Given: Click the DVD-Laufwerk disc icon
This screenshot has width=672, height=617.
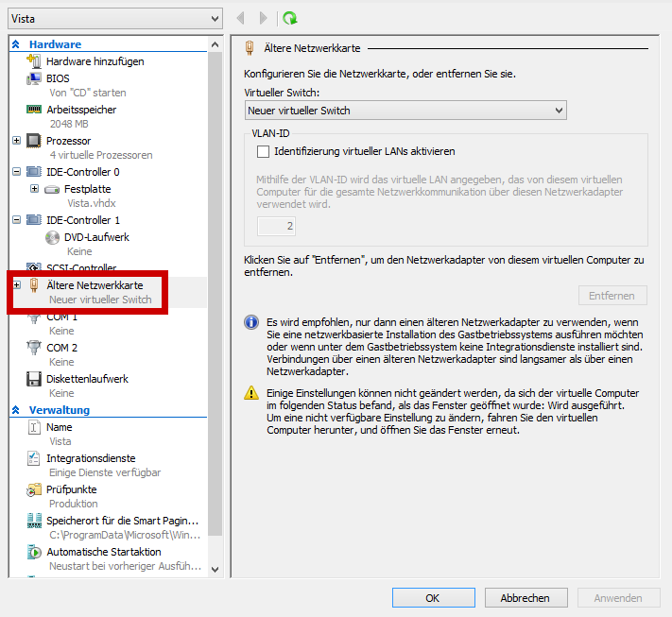Looking at the screenshot, I should [52, 237].
